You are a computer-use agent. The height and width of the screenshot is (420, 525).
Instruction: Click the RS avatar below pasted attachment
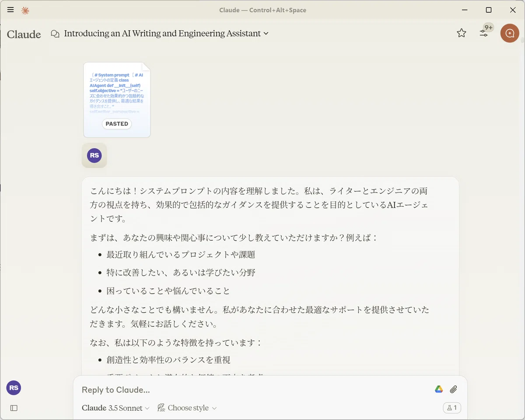pos(94,155)
